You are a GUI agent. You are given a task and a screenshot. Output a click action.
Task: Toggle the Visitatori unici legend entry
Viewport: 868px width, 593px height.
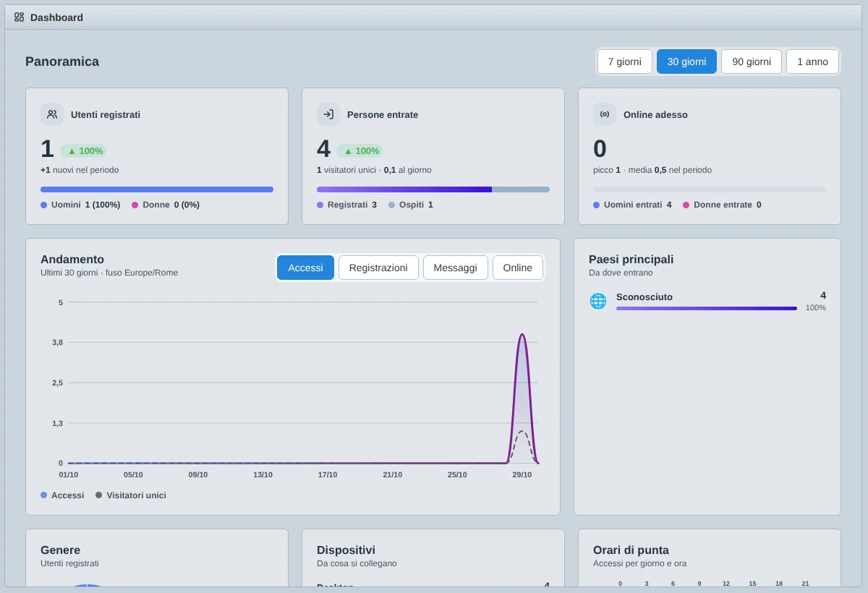131,495
